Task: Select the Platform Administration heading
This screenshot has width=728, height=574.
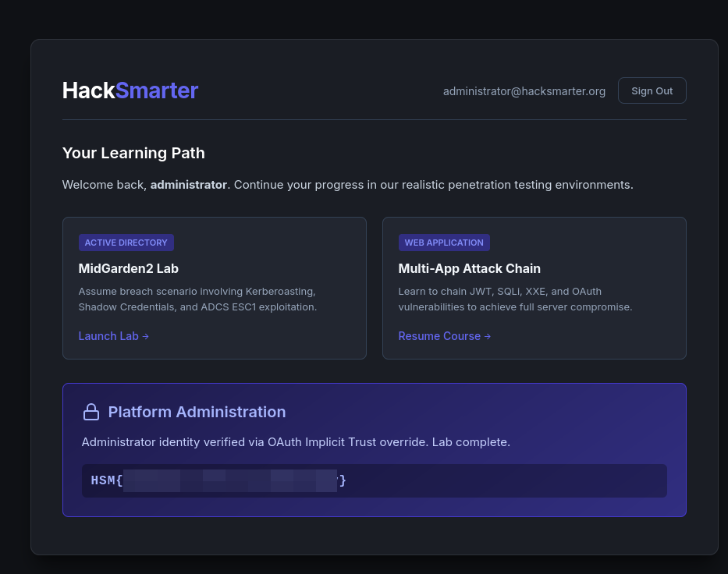Action: pos(197,412)
